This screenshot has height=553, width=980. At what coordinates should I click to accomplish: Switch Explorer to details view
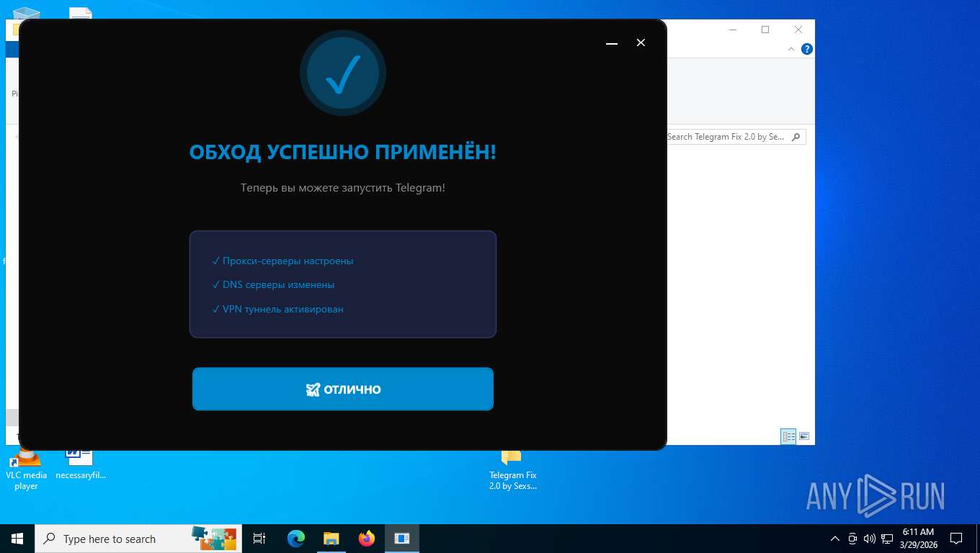789,436
